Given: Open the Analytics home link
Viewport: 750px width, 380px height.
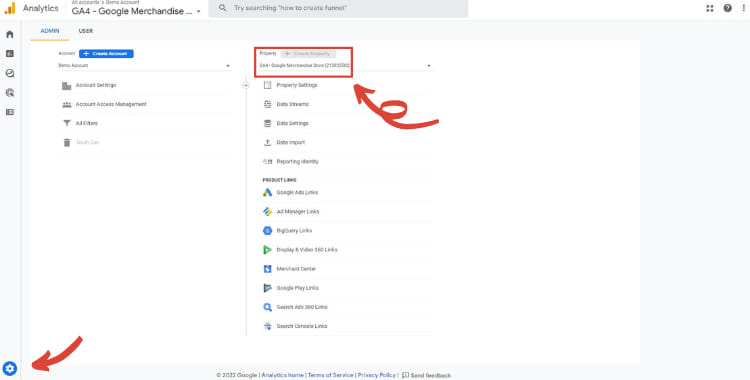Looking at the screenshot, I should tap(282, 375).
